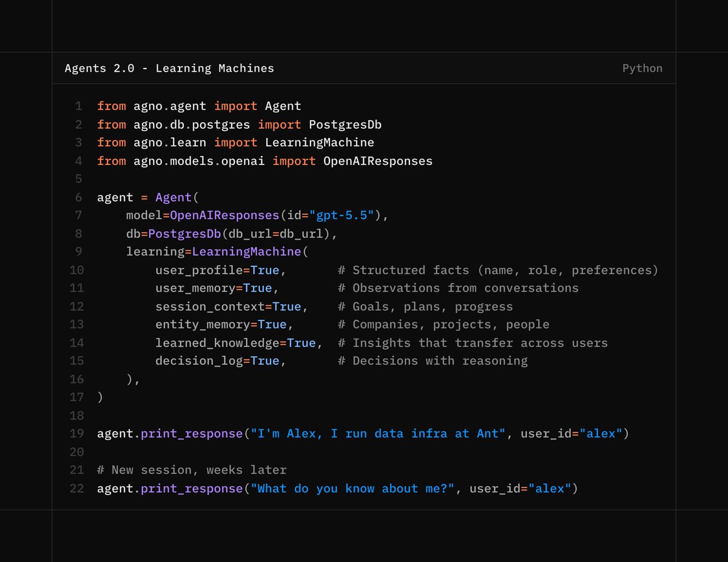Click the 'Python' language label

point(642,69)
